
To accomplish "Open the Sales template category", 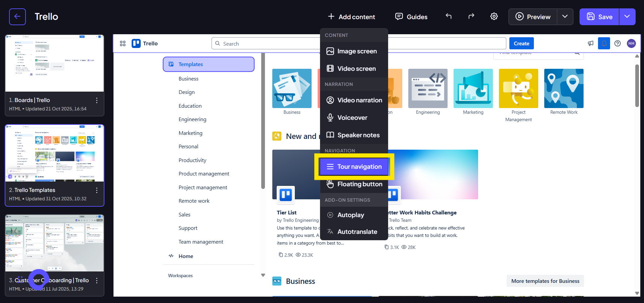I will click(184, 215).
